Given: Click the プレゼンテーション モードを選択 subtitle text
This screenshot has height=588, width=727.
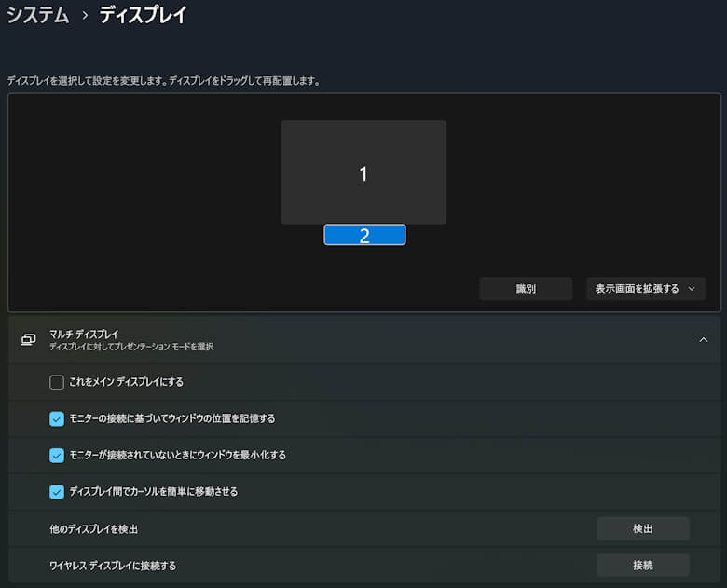Looking at the screenshot, I should pos(131,347).
